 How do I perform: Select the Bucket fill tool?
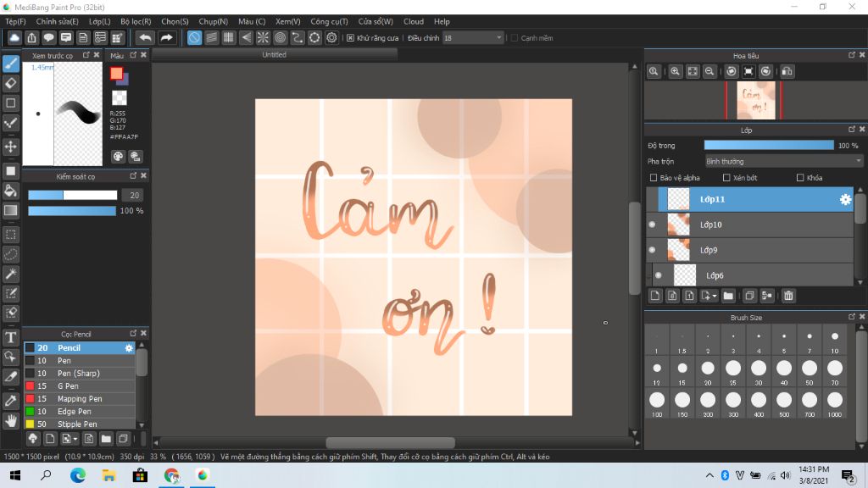click(10, 191)
